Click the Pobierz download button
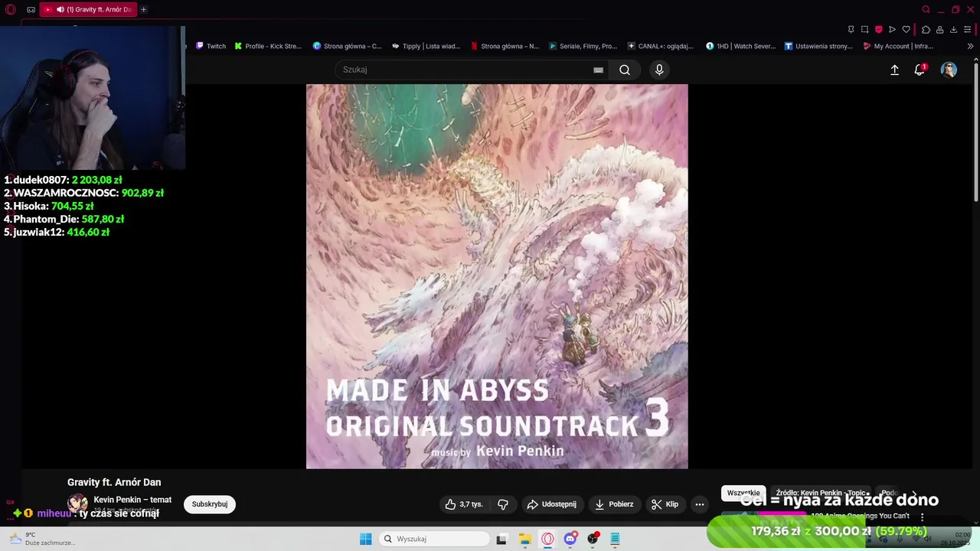Viewport: 980px width, 551px height. coord(614,504)
